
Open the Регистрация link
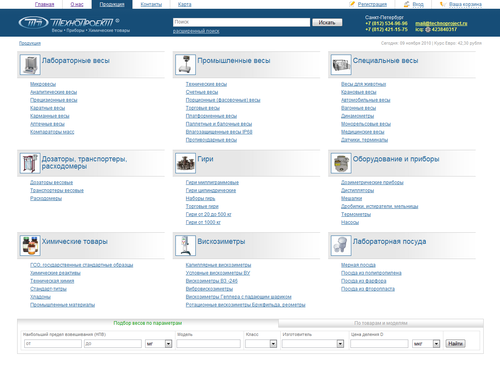click(x=372, y=4)
